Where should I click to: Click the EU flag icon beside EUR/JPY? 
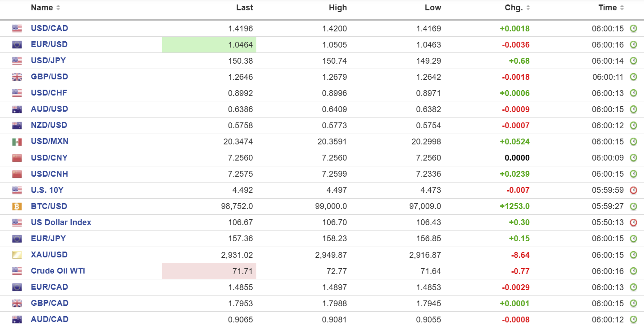click(17, 239)
